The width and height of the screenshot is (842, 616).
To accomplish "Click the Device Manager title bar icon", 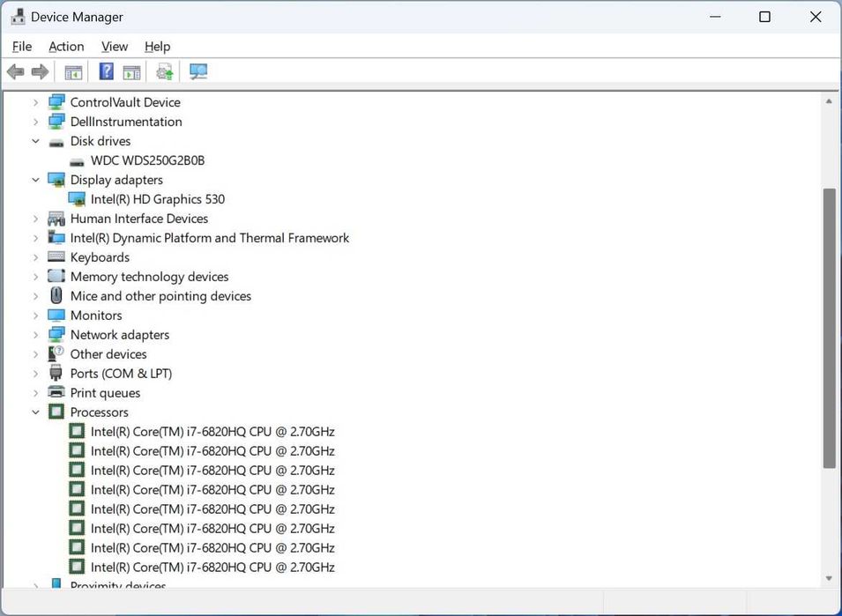I will (19, 17).
